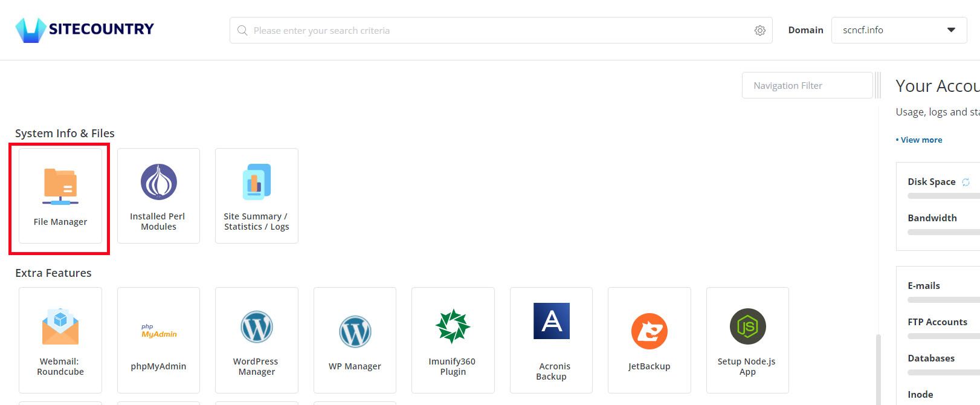Open search settings gear icon
Image resolution: width=980 pixels, height=405 pixels.
point(760,31)
